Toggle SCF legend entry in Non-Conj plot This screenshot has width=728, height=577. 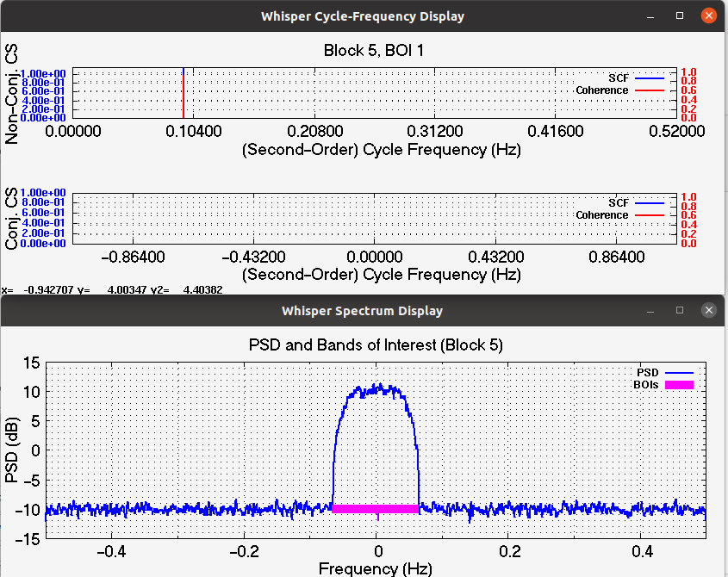click(x=619, y=78)
